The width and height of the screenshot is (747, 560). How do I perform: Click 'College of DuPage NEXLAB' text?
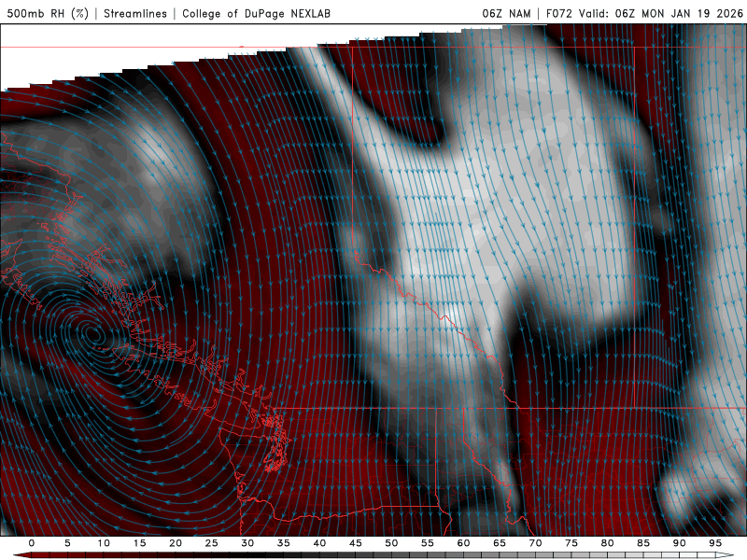coord(256,14)
